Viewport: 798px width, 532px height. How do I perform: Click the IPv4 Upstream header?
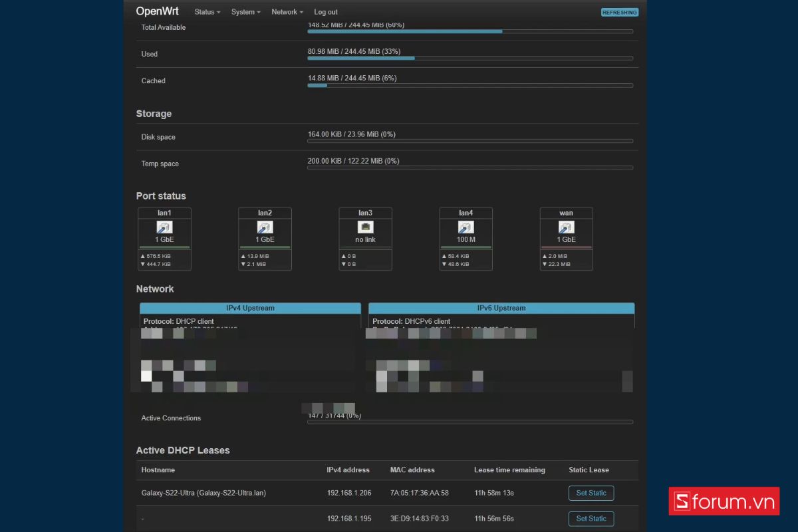pos(250,308)
